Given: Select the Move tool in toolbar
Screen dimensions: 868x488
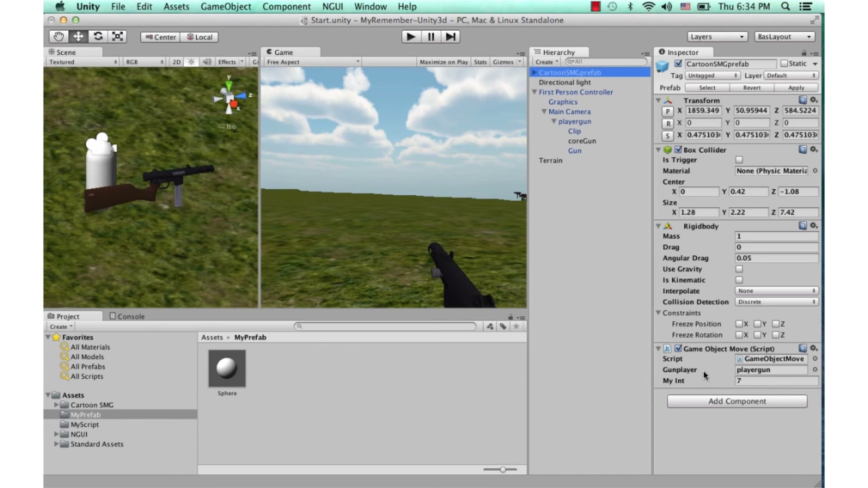Looking at the screenshot, I should click(78, 37).
